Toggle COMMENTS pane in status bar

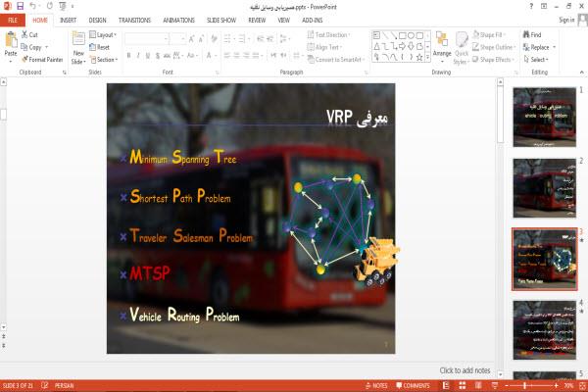tap(413, 385)
